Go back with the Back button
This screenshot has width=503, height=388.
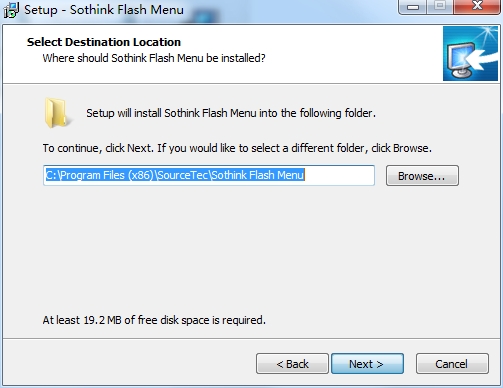pos(292,364)
